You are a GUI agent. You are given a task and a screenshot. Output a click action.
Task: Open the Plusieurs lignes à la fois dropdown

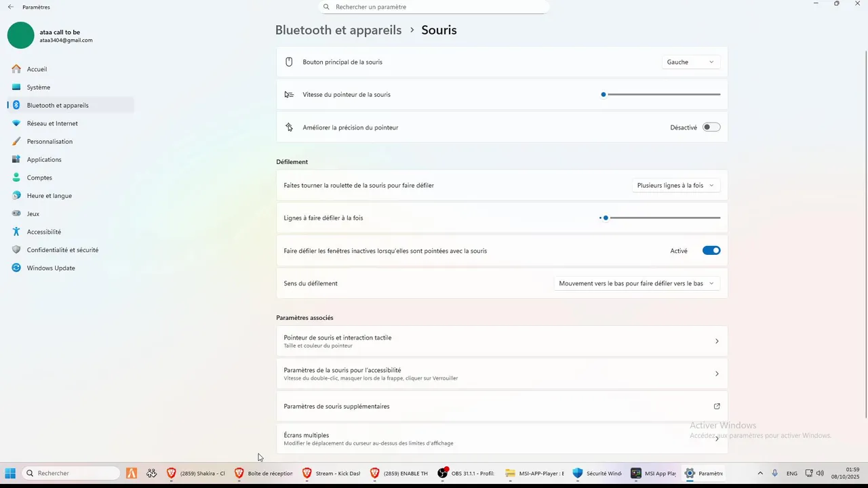675,185
